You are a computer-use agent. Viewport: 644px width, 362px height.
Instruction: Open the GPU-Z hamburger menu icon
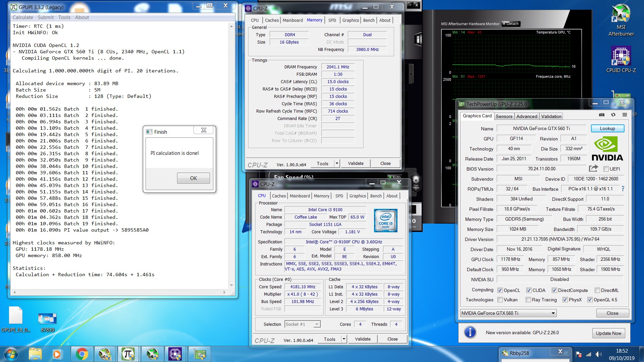[x=625, y=115]
